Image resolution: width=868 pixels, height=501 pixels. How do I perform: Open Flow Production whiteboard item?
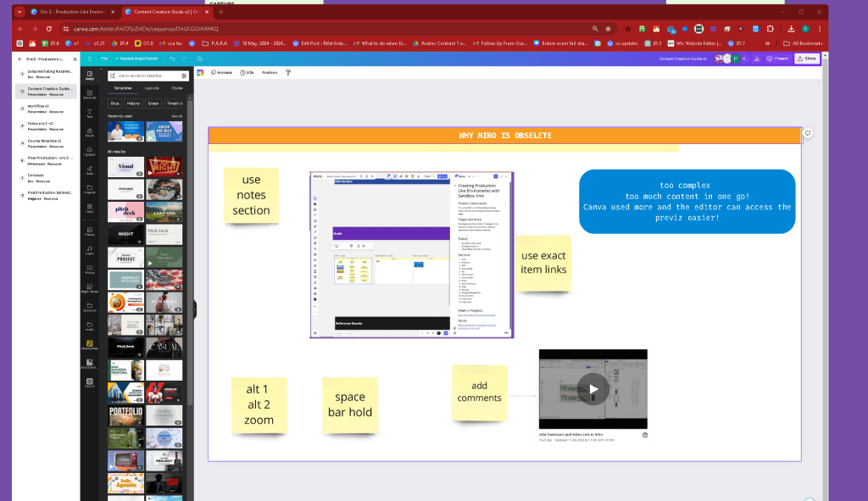[46, 160]
